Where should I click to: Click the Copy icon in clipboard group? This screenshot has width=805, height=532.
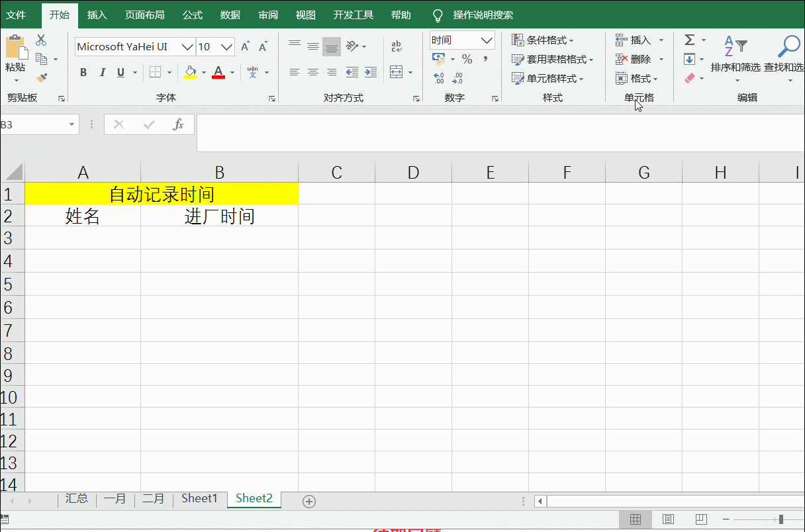[x=42, y=59]
